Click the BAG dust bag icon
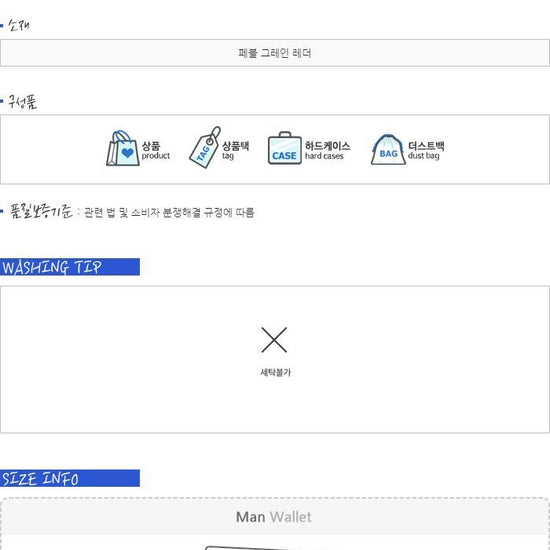Viewport: 550px width, 550px height. (388, 150)
